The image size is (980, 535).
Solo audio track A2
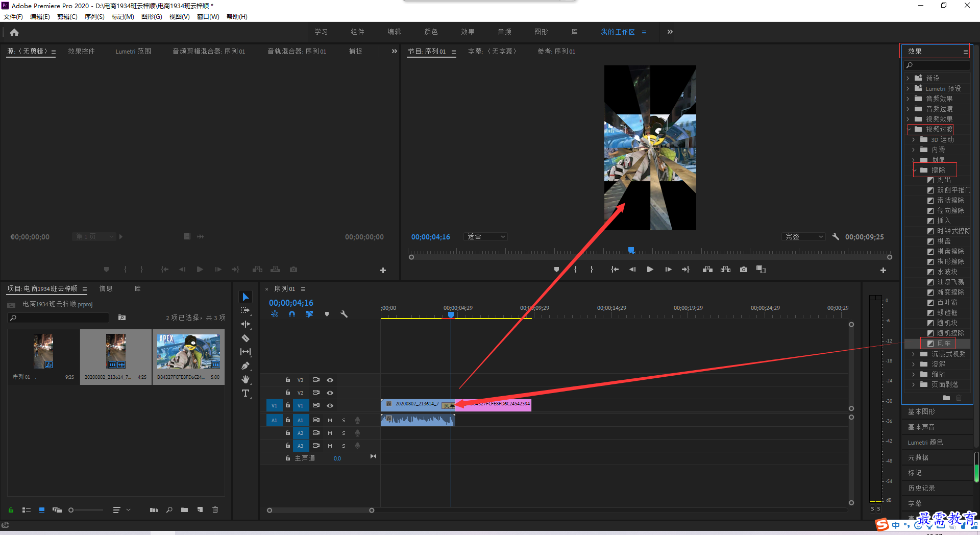click(x=344, y=433)
